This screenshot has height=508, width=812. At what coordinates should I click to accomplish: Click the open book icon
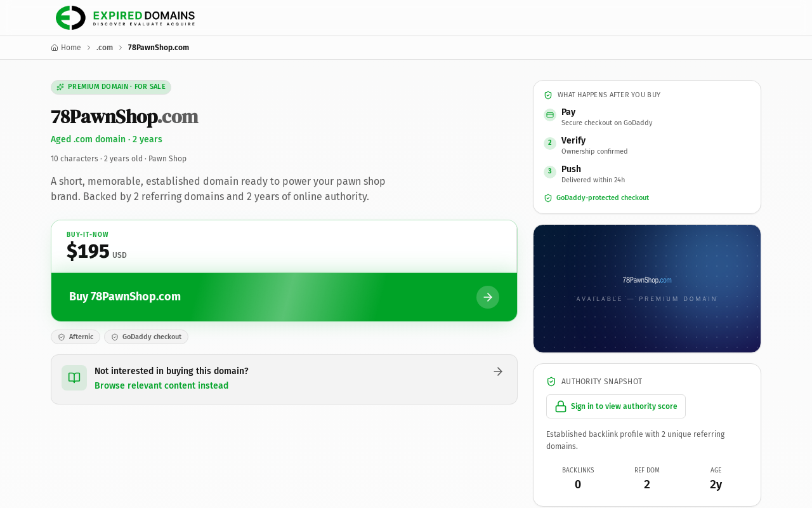pos(74,378)
